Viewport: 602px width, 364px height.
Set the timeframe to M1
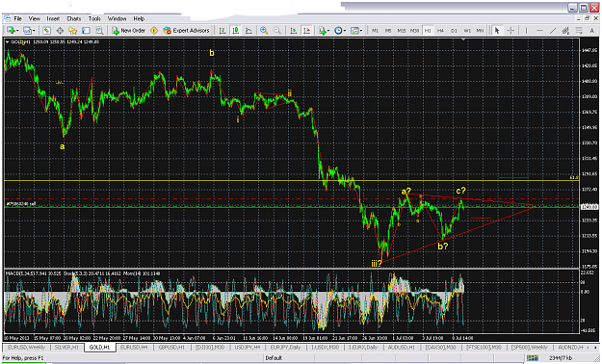point(375,31)
